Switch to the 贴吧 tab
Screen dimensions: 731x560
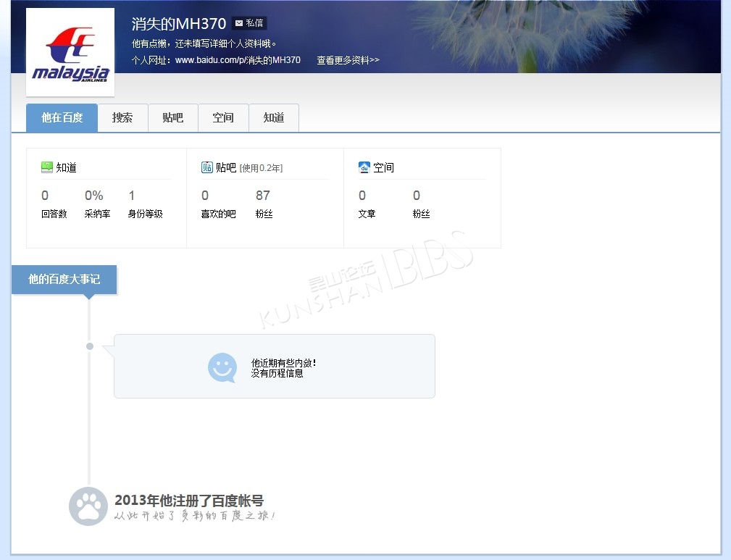pyautogui.click(x=173, y=118)
